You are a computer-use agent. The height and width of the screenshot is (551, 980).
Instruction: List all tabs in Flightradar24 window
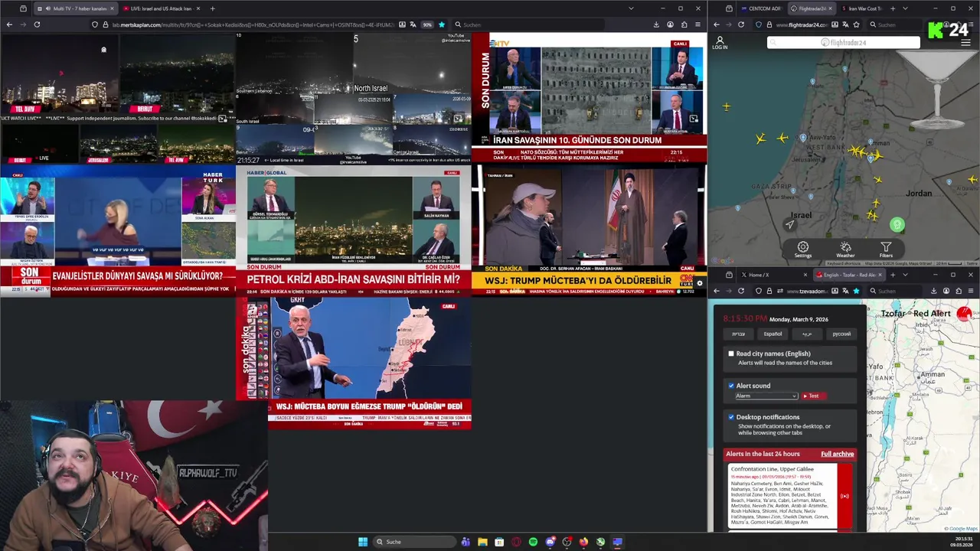pyautogui.click(x=905, y=8)
